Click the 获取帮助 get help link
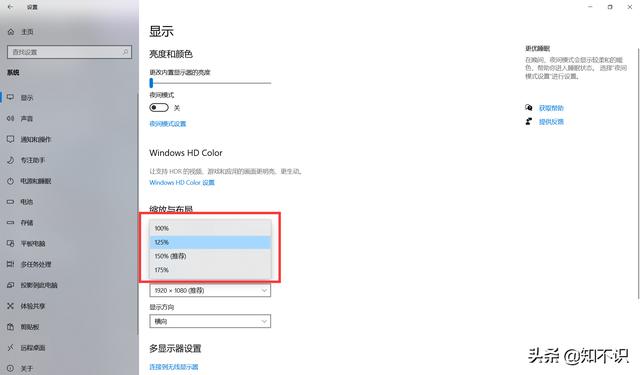The width and height of the screenshot is (640, 375). [551, 108]
